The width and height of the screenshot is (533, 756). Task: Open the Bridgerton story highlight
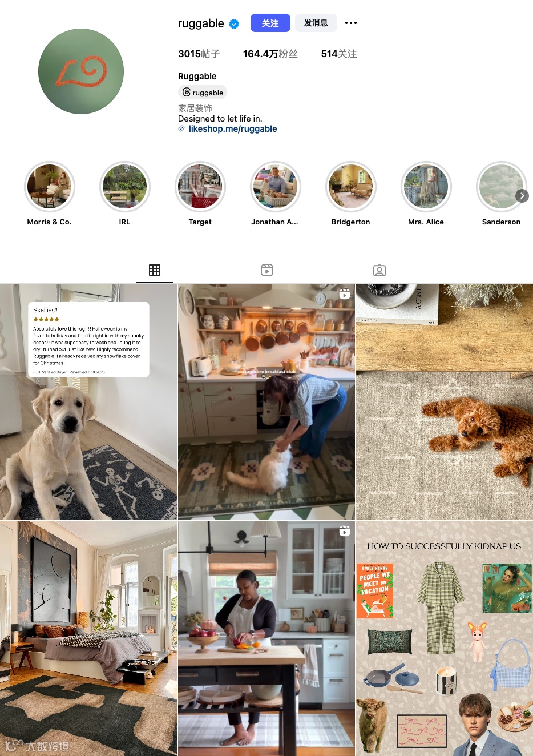pyautogui.click(x=351, y=187)
